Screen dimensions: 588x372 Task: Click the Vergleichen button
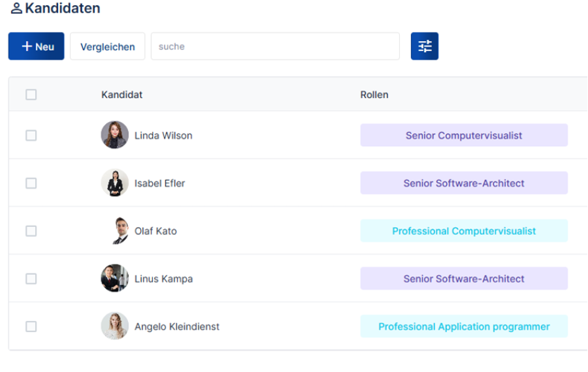click(107, 46)
